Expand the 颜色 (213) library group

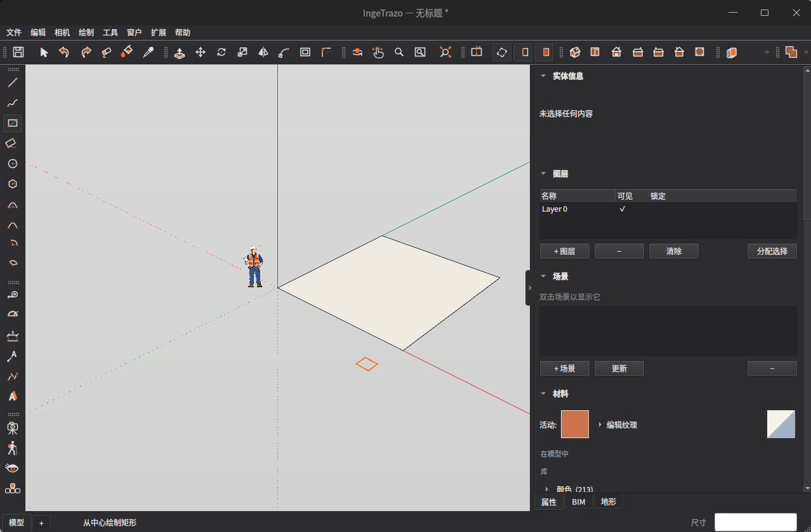tap(547, 489)
